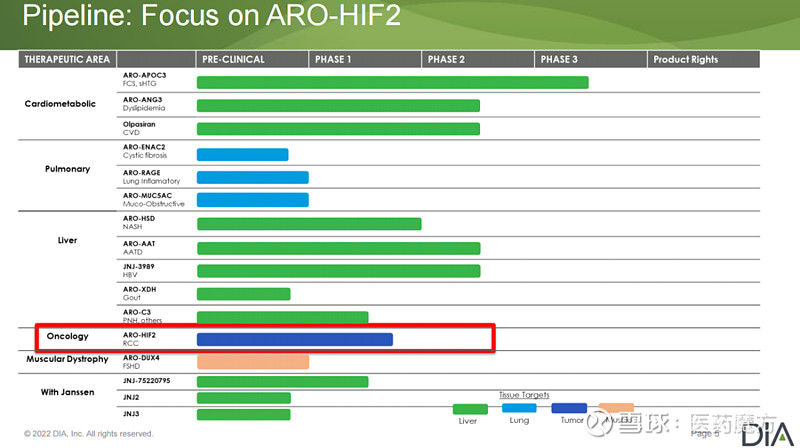This screenshot has width=800, height=448.
Task: Click the NASH indication text
Action: point(133,227)
